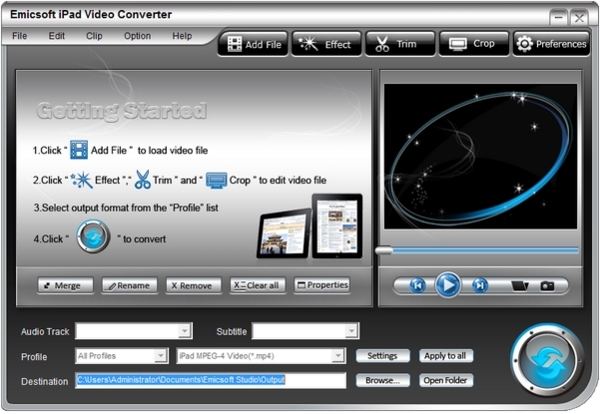The image size is (600, 414).
Task: Open the Trim tool in toolbar
Action: (400, 44)
